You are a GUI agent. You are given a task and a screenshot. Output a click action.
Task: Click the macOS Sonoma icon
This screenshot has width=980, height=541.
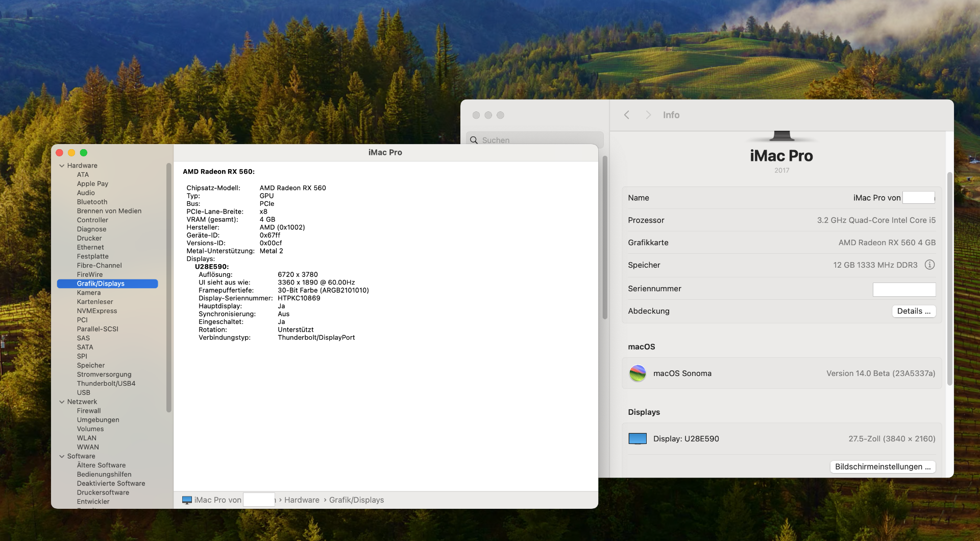(638, 373)
